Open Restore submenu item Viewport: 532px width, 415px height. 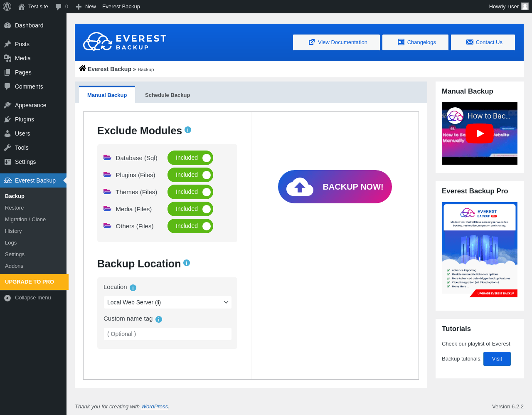pos(33,208)
